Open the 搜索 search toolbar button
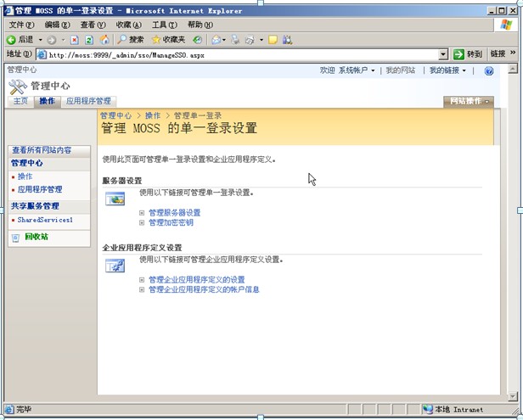This screenshot has height=420, width=523. tap(131, 40)
